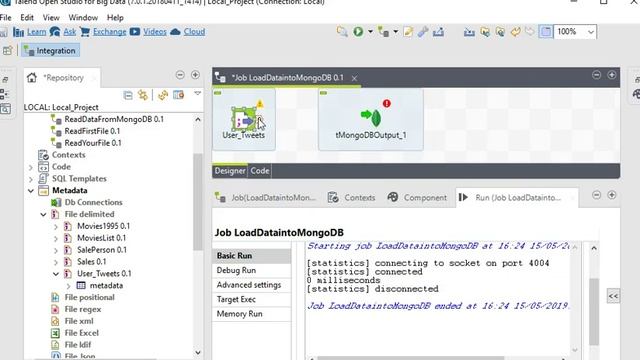Open the Repository view menu triangle

[198, 93]
